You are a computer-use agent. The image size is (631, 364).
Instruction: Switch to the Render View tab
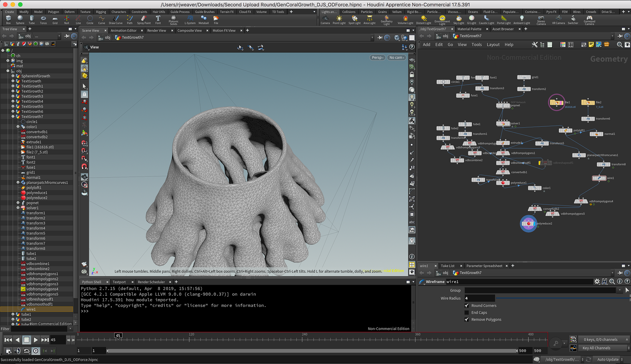point(156,31)
